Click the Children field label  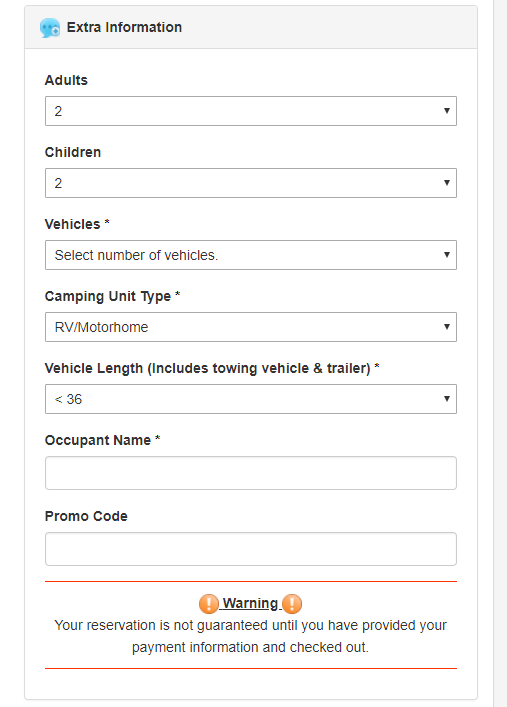73,152
